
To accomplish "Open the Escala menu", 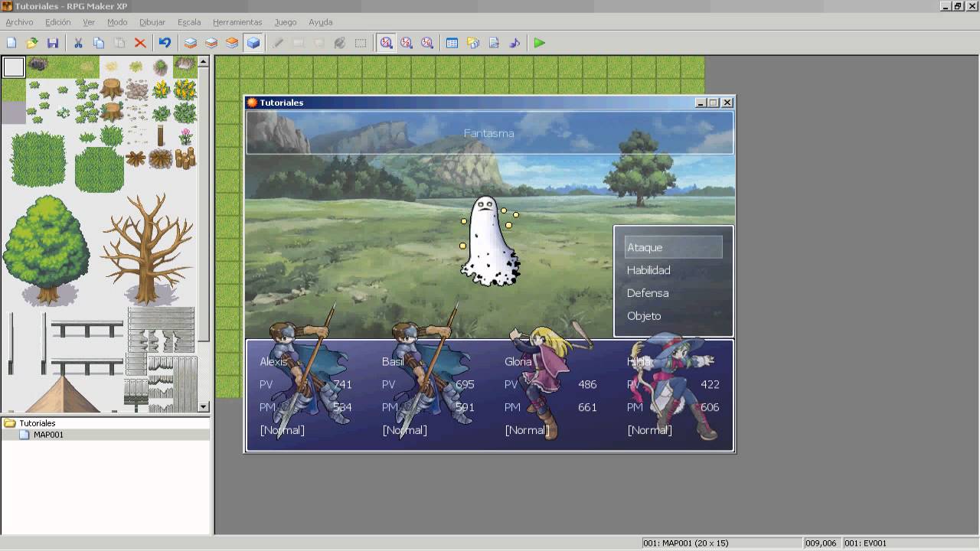I will click(x=189, y=22).
